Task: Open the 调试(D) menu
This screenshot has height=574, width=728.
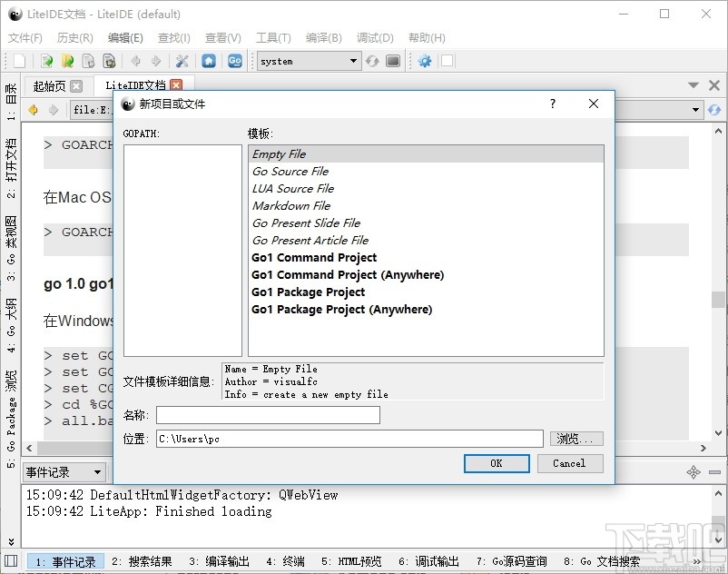Action: [375, 37]
